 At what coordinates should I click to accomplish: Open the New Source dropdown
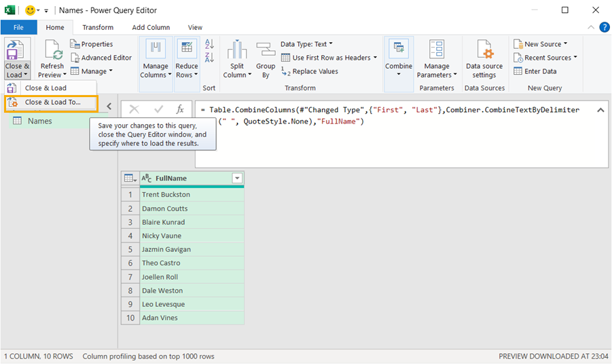541,44
